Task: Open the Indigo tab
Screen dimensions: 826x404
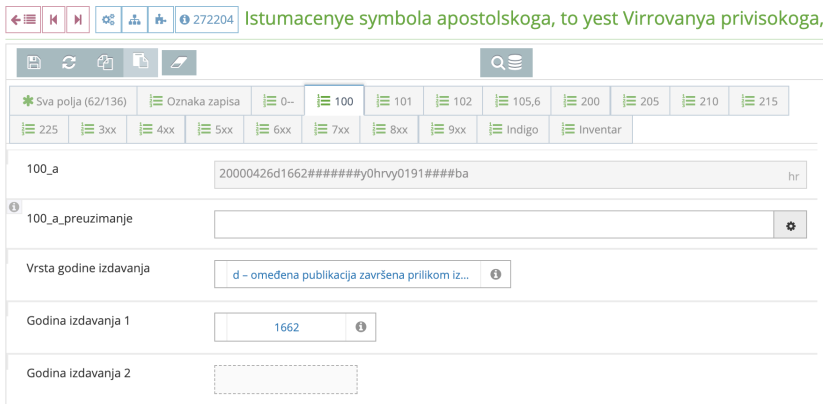Action: (514, 130)
